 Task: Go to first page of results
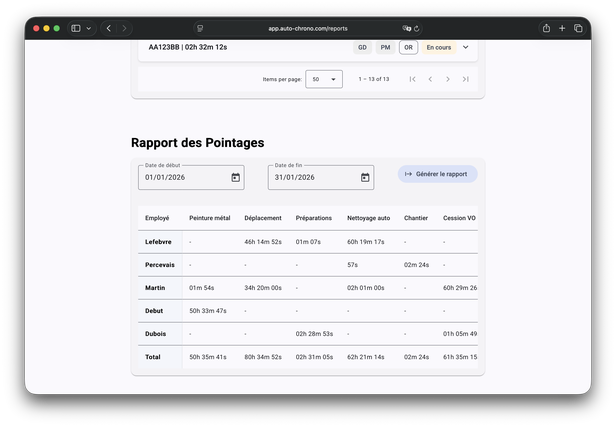412,79
